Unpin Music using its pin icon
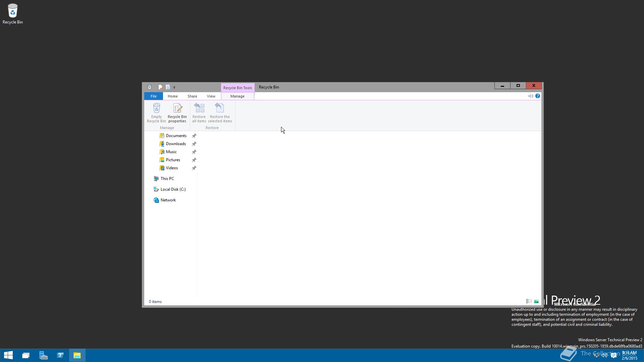Screen dimensions: 644x362 194,152
